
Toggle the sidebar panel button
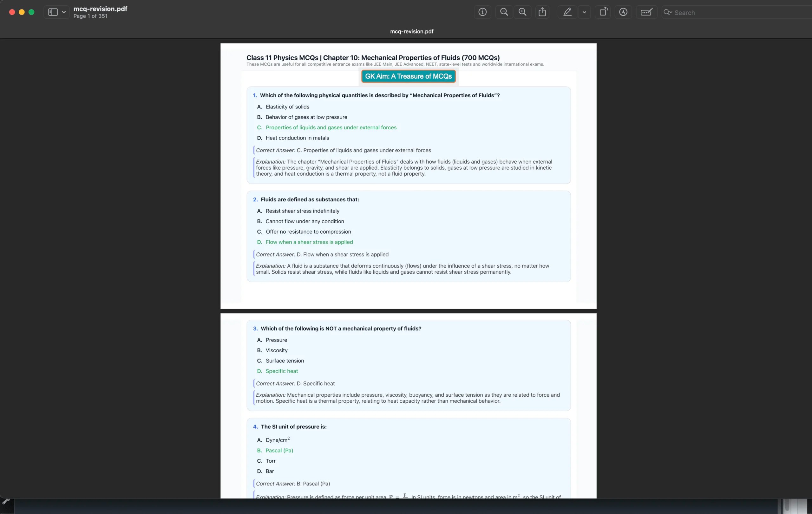coord(53,12)
